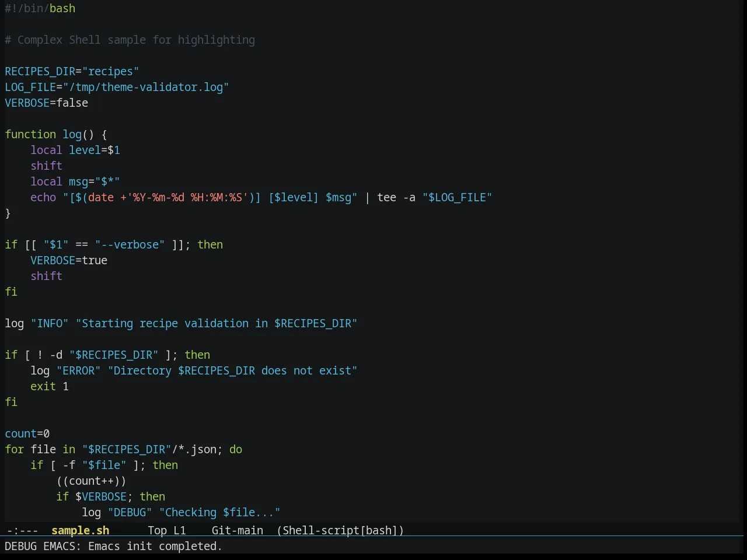Click the log "INFO" "Starting recipe validation" line

coord(181,323)
